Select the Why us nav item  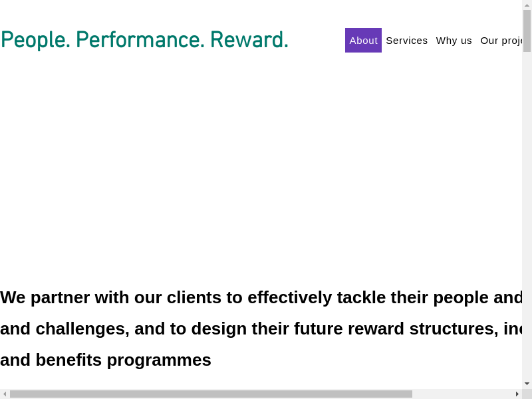[x=454, y=41]
